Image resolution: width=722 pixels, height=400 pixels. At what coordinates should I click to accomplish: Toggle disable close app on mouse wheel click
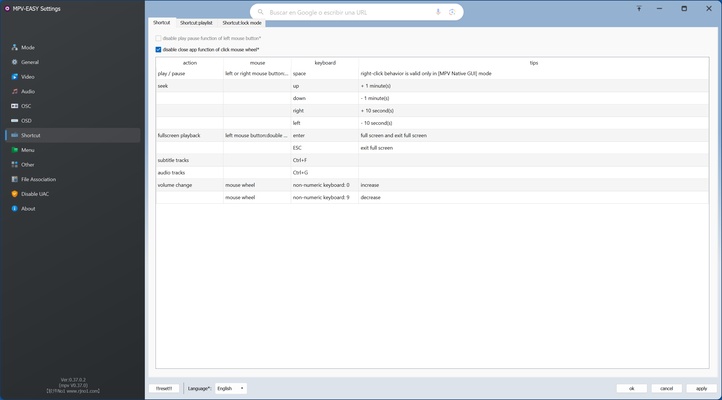coord(158,49)
